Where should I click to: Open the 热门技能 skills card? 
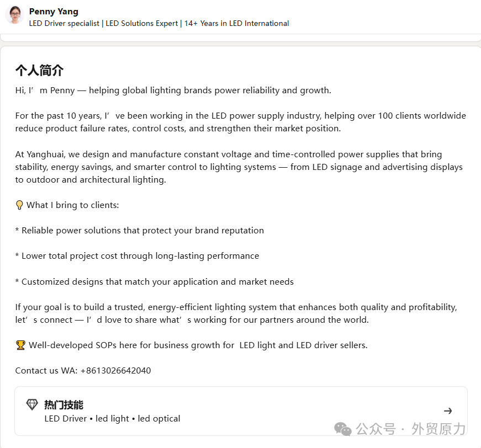click(241, 411)
